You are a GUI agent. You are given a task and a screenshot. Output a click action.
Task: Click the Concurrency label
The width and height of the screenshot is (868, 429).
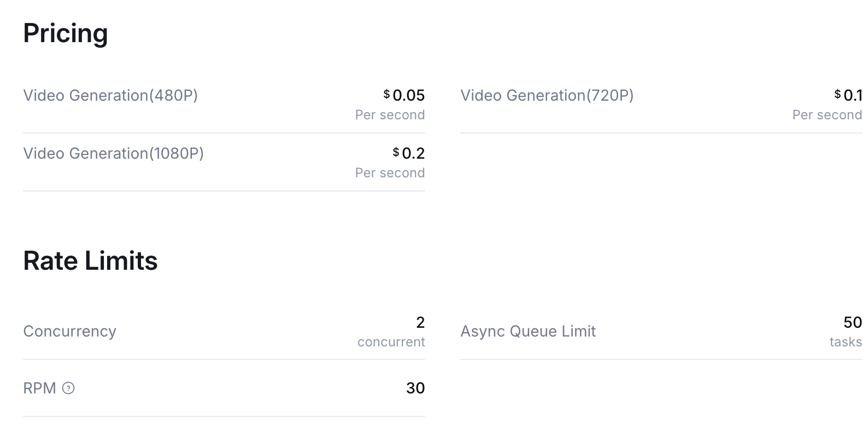(x=69, y=331)
